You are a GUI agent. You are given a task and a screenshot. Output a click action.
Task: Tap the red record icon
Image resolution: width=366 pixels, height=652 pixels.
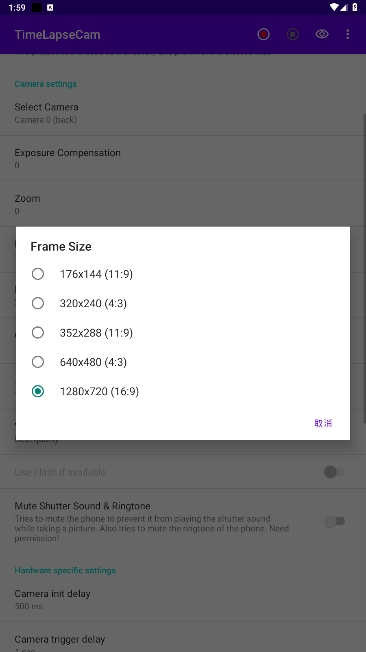click(x=263, y=34)
